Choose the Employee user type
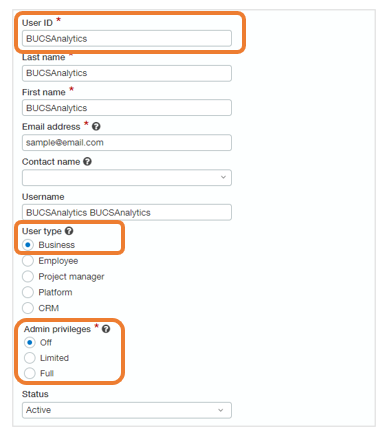 [28, 261]
